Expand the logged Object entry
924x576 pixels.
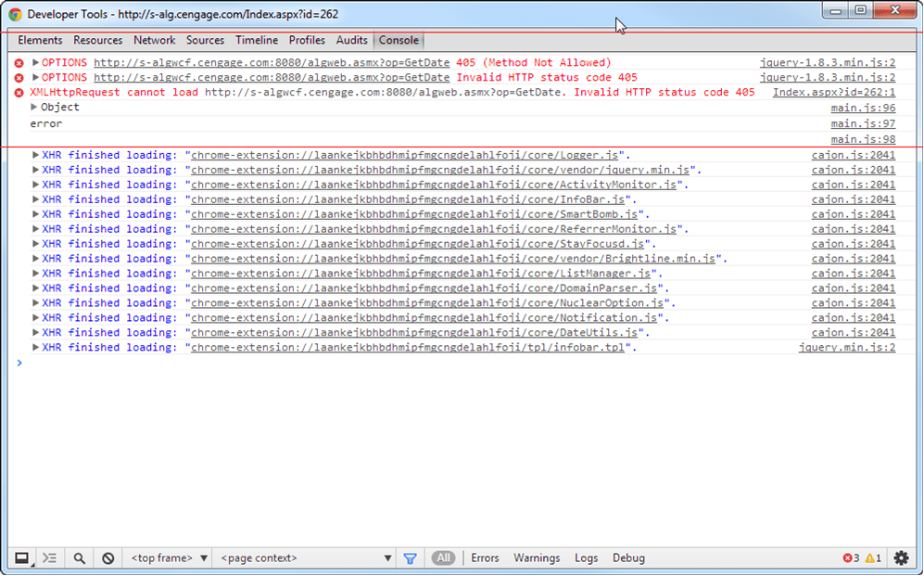[x=34, y=107]
